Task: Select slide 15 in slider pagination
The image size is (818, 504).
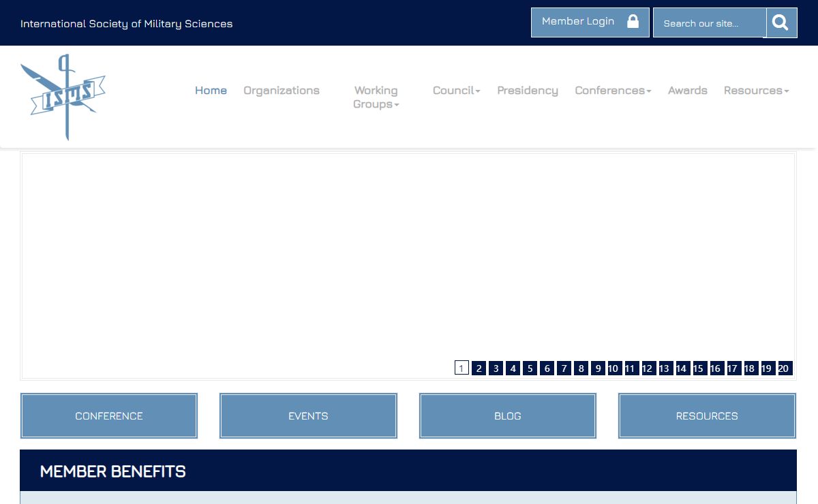Action: (699, 368)
